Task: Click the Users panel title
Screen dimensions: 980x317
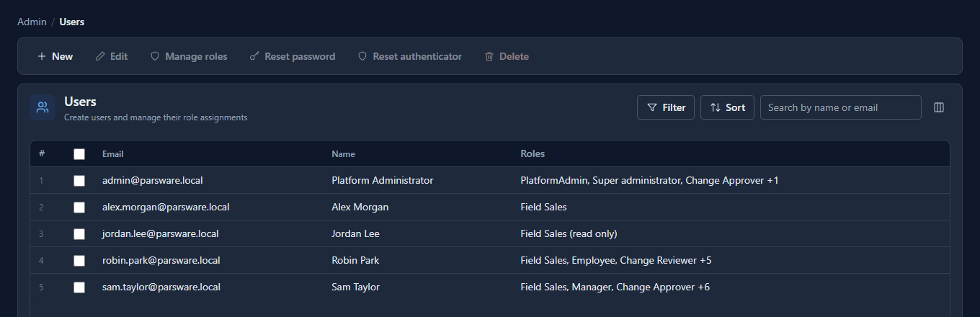Action: click(x=80, y=102)
